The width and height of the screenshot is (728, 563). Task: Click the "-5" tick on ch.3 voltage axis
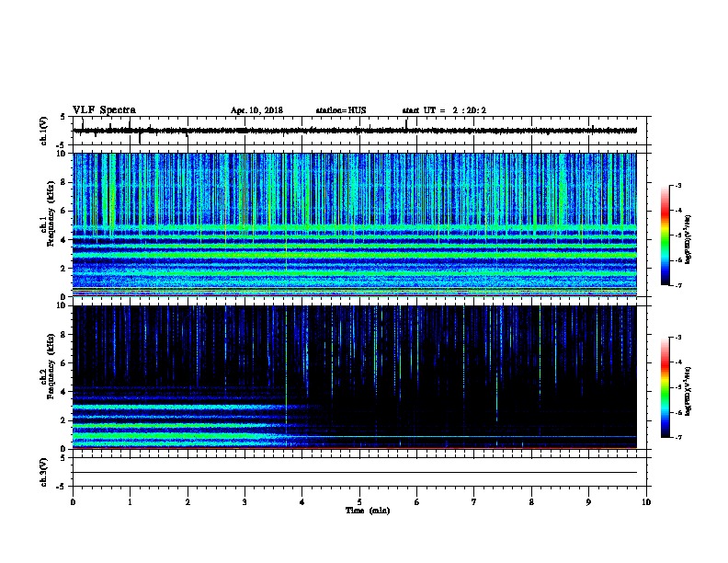(63, 487)
